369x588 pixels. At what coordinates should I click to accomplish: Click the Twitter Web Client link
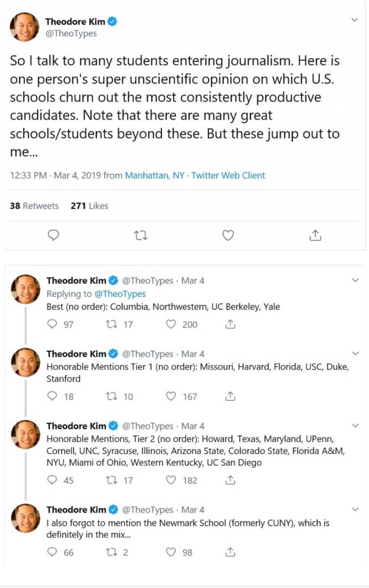tap(228, 175)
